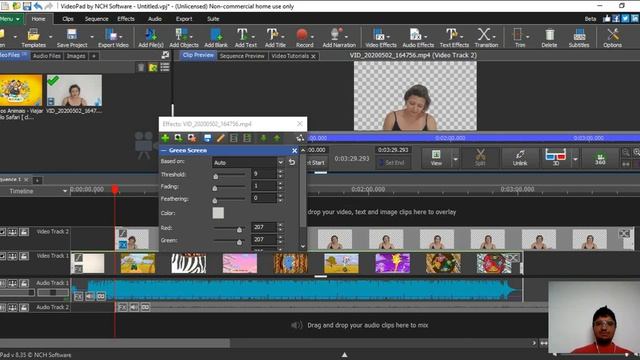
Task: Open the Based on dropdown set to Auto
Action: pos(248,162)
